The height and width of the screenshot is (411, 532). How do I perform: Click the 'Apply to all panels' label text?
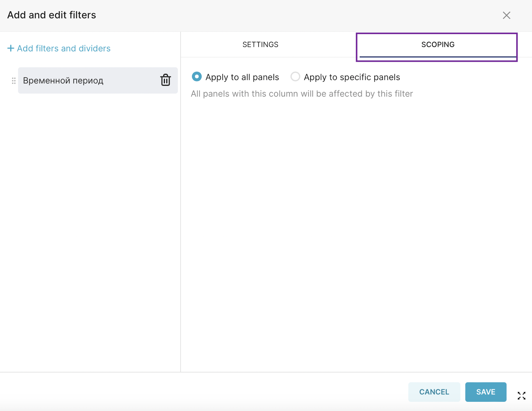click(x=242, y=77)
